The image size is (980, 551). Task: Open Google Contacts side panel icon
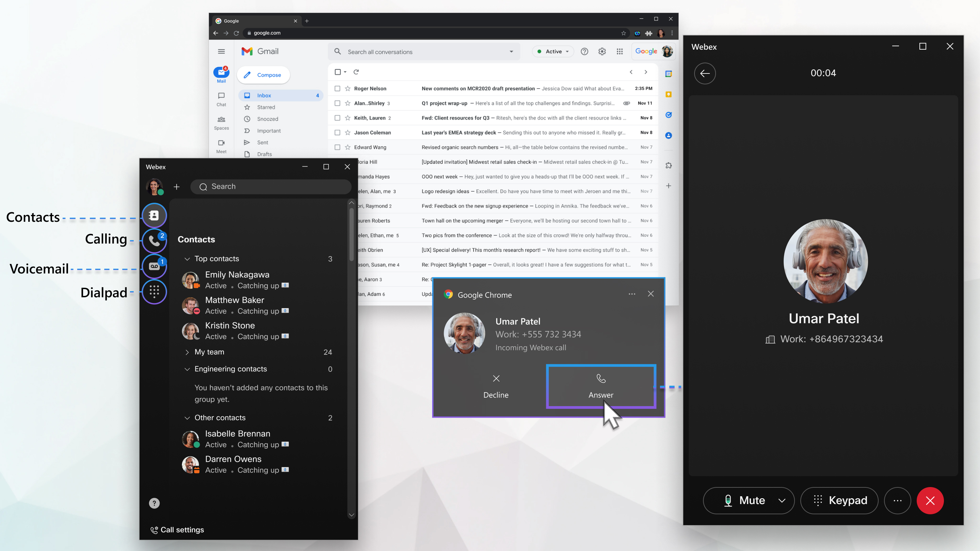tap(668, 135)
